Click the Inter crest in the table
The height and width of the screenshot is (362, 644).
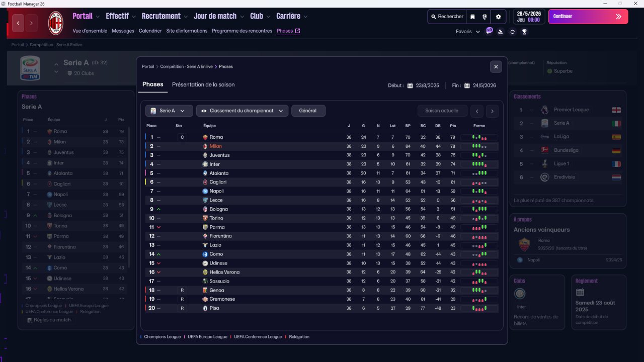pyautogui.click(x=205, y=164)
